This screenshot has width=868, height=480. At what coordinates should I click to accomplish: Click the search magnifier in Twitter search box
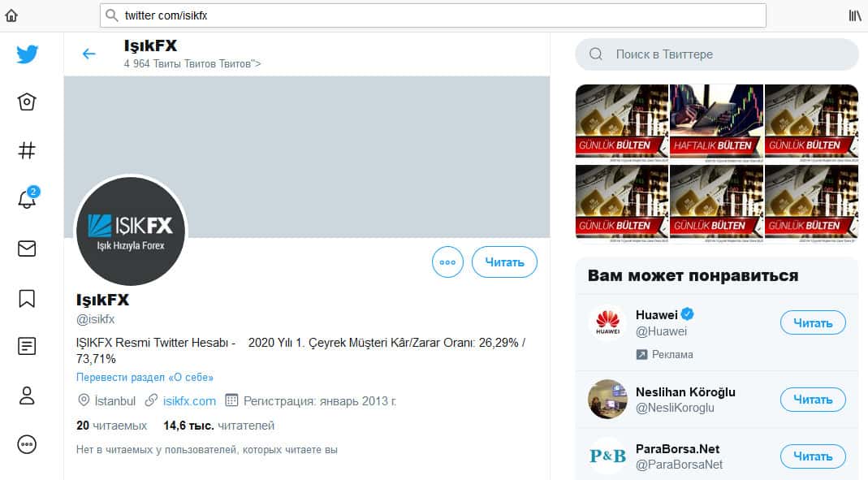click(x=596, y=54)
